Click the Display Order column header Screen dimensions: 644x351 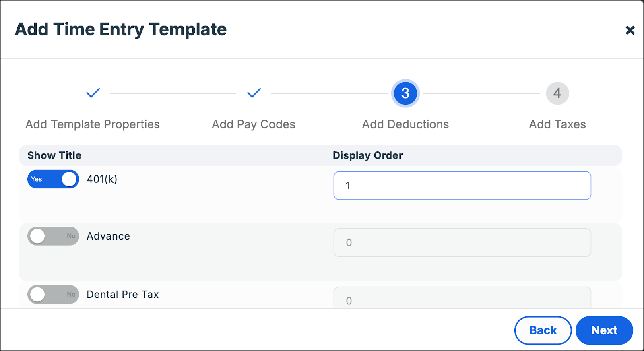click(367, 155)
